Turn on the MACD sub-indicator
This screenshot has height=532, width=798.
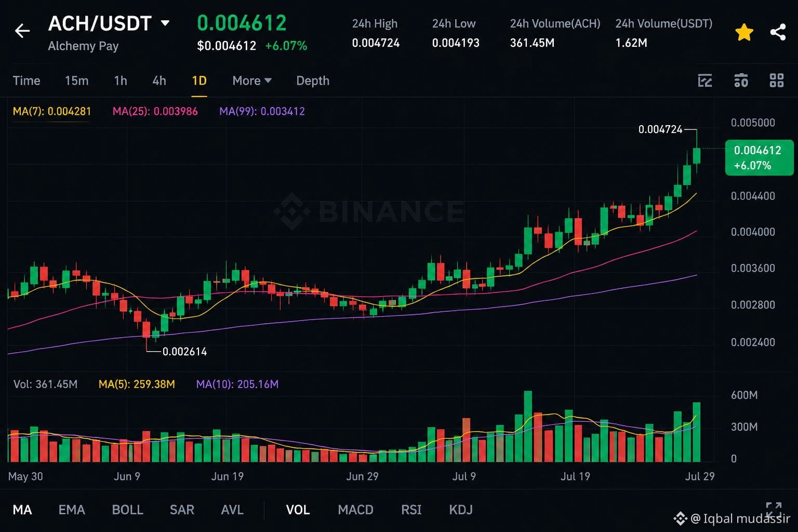(x=355, y=510)
